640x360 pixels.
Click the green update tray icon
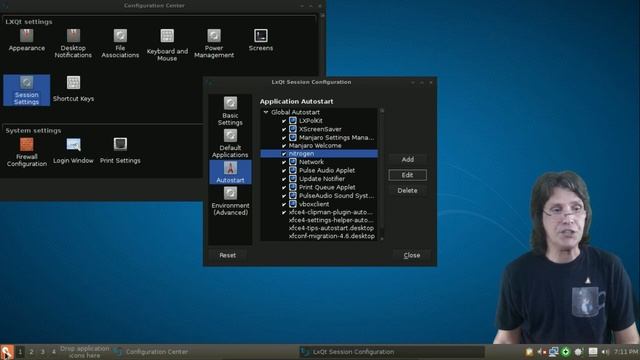pyautogui.click(x=566, y=352)
